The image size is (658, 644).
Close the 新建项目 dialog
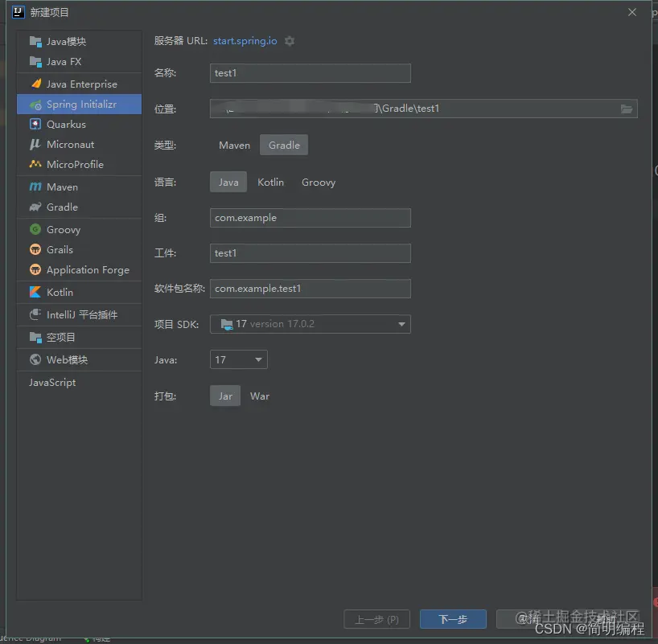click(x=632, y=12)
